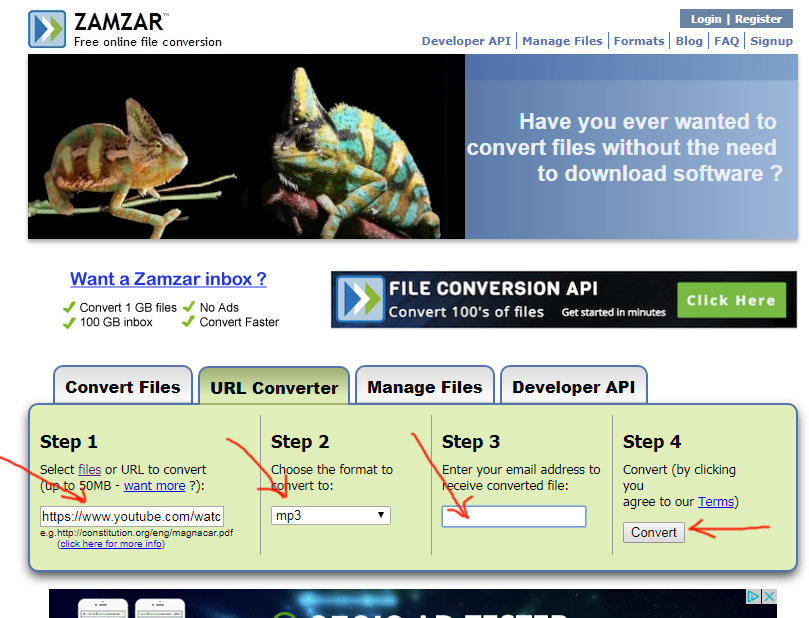
Task: Click the Convert button in Step 4
Action: pos(654,532)
